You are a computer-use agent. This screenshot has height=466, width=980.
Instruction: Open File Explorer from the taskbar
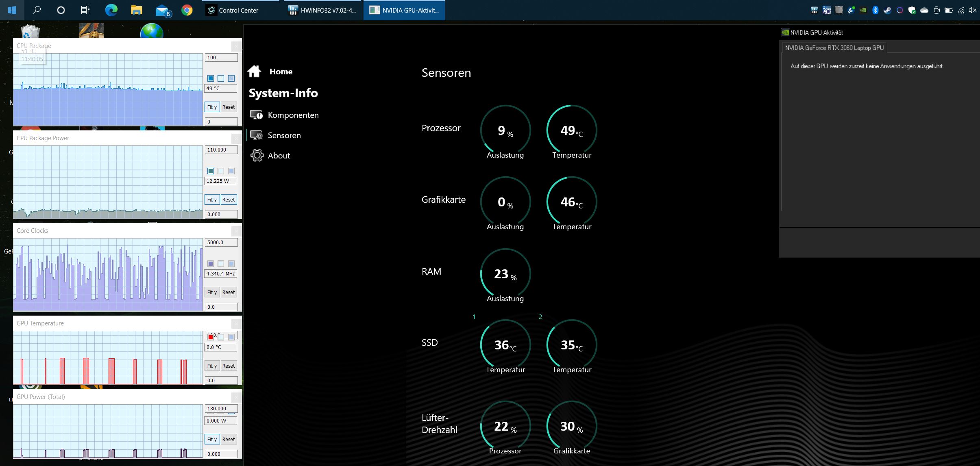click(x=136, y=10)
